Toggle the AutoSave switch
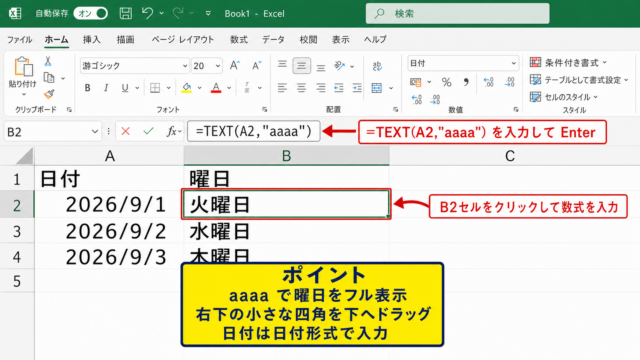Viewport: 640px width, 360px height. point(91,13)
